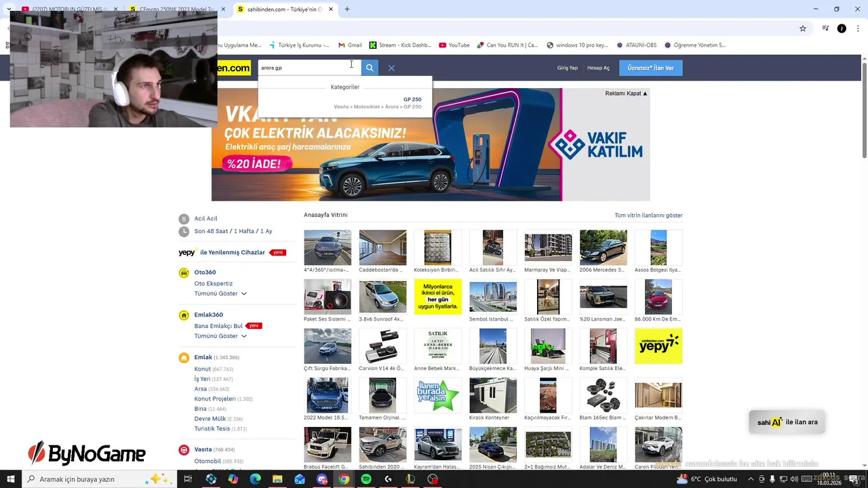The image size is (868, 488).
Task: Switch to the CFmoto 250NK tab
Action: click(x=172, y=9)
